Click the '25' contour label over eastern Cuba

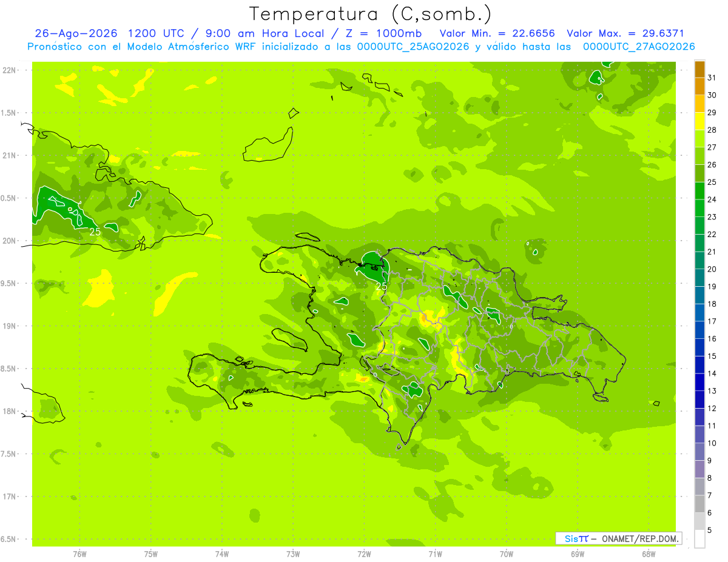coord(95,232)
